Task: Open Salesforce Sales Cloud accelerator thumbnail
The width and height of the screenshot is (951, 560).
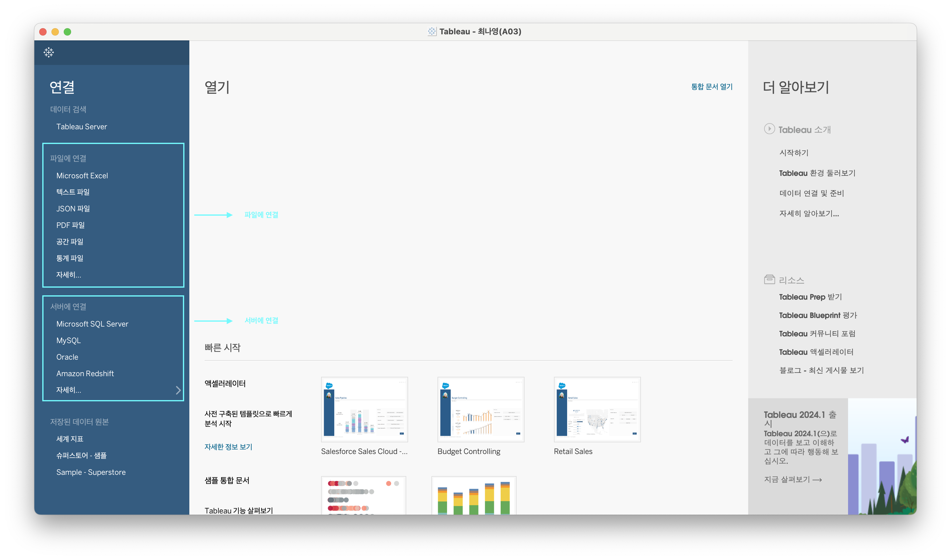Action: (364, 410)
